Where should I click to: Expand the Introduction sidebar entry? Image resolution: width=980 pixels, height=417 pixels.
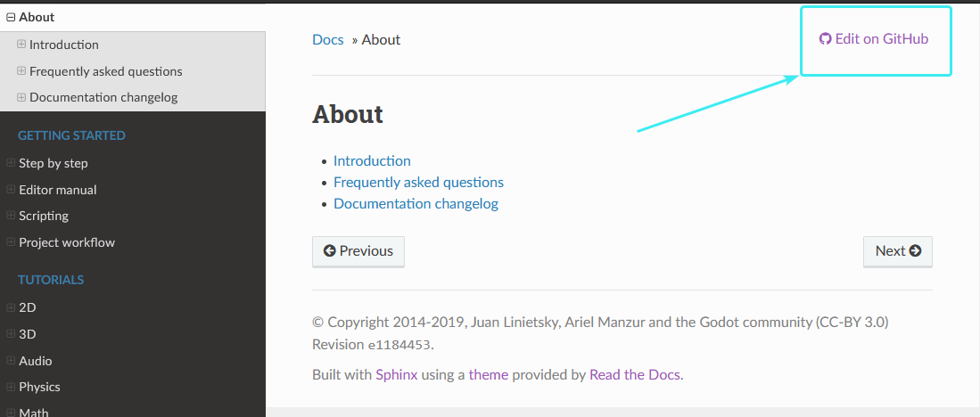click(21, 45)
